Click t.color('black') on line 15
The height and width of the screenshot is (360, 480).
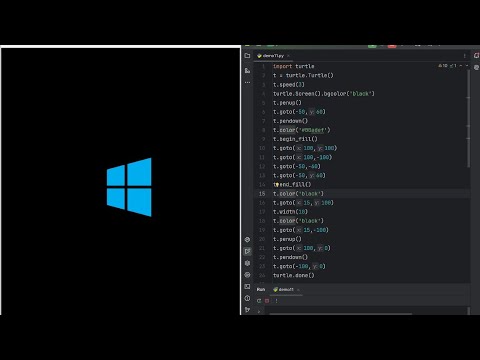pyautogui.click(x=298, y=194)
